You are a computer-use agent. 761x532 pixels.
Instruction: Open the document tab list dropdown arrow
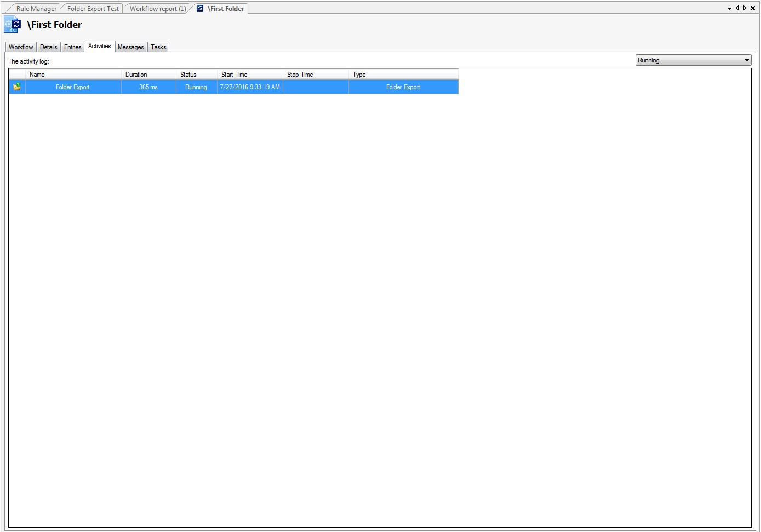pos(729,9)
